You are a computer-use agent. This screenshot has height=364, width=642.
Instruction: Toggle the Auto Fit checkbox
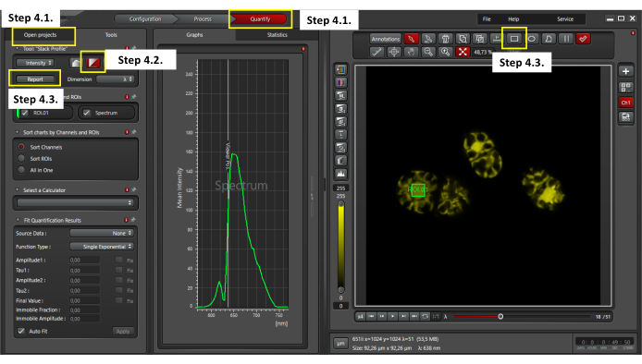[x=21, y=331]
